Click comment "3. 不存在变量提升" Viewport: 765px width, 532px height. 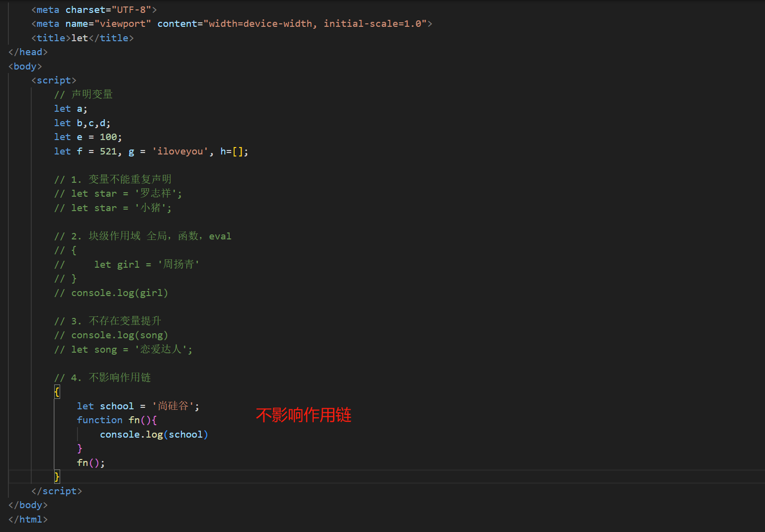coord(107,321)
